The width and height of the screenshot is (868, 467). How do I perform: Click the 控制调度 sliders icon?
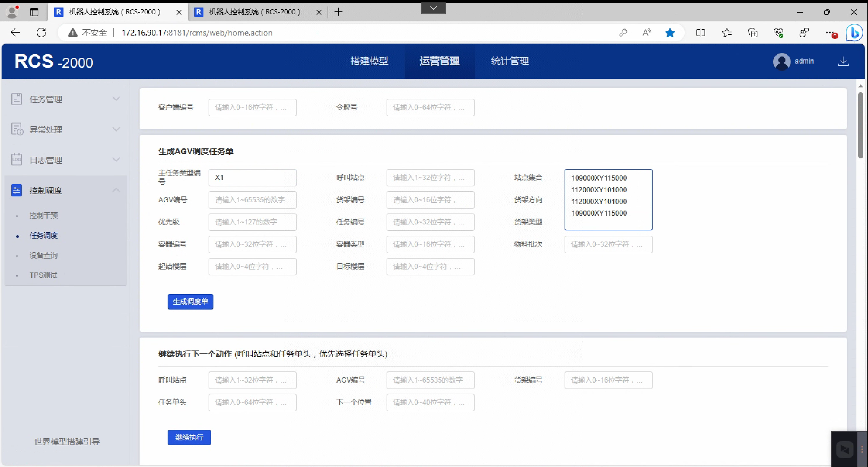pyautogui.click(x=17, y=190)
